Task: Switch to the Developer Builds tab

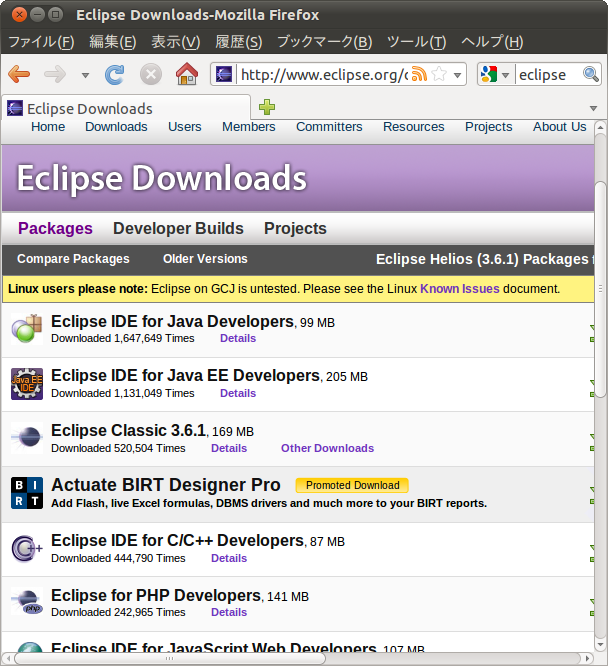Action: point(178,229)
